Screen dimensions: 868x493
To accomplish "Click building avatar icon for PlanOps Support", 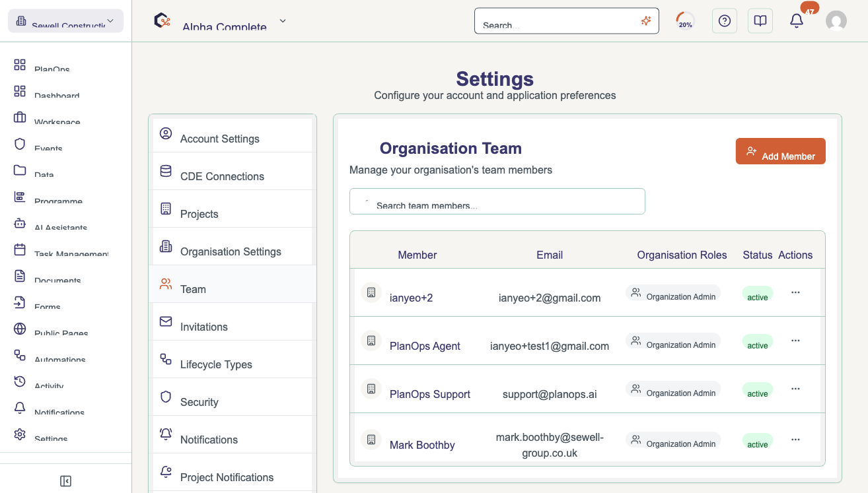I will point(371,389).
